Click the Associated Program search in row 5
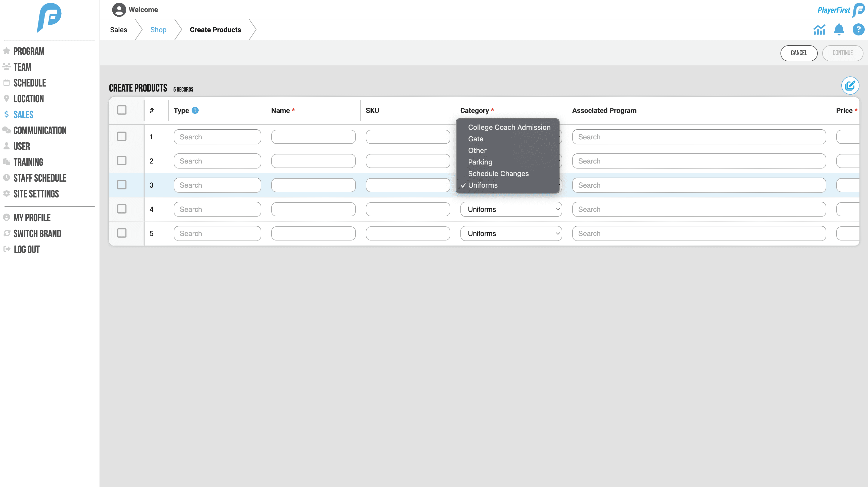 point(699,233)
